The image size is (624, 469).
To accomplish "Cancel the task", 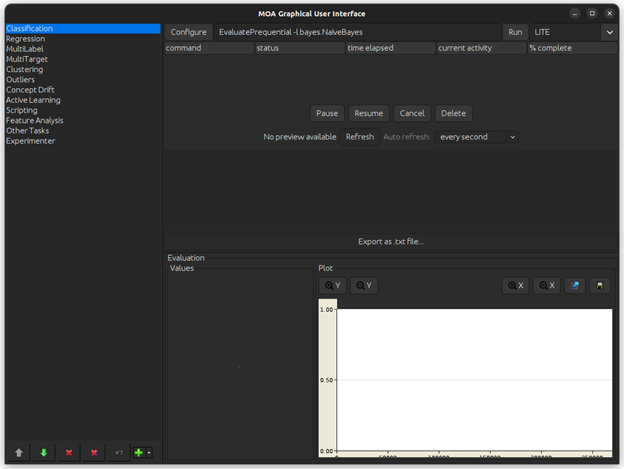I will [412, 113].
